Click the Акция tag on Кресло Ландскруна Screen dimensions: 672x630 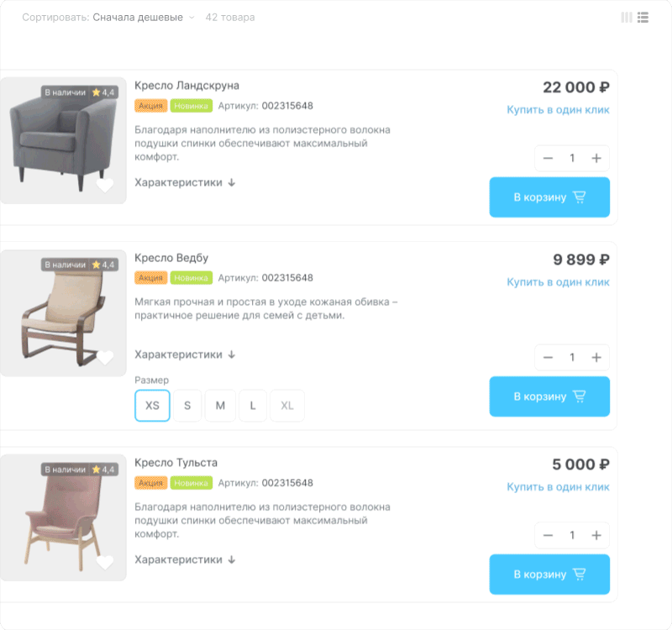coord(151,106)
